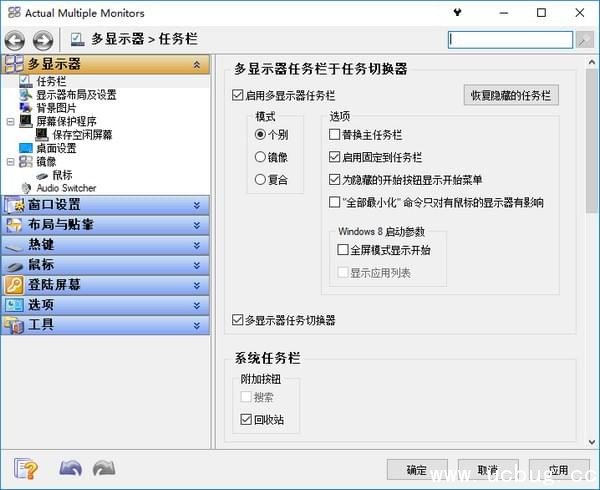
Task: Click the Back navigation arrow icon
Action: coord(15,40)
